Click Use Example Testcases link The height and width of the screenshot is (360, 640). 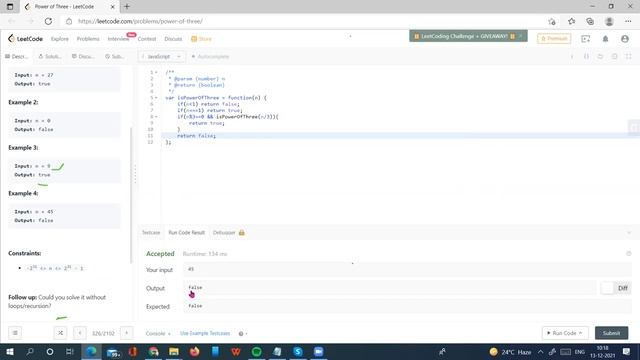point(205,333)
